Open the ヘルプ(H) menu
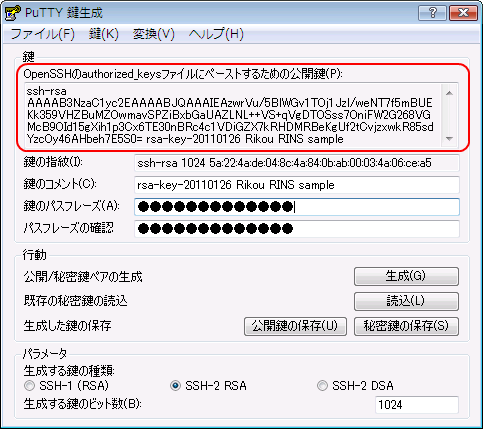The height and width of the screenshot is (429, 483). (216, 34)
